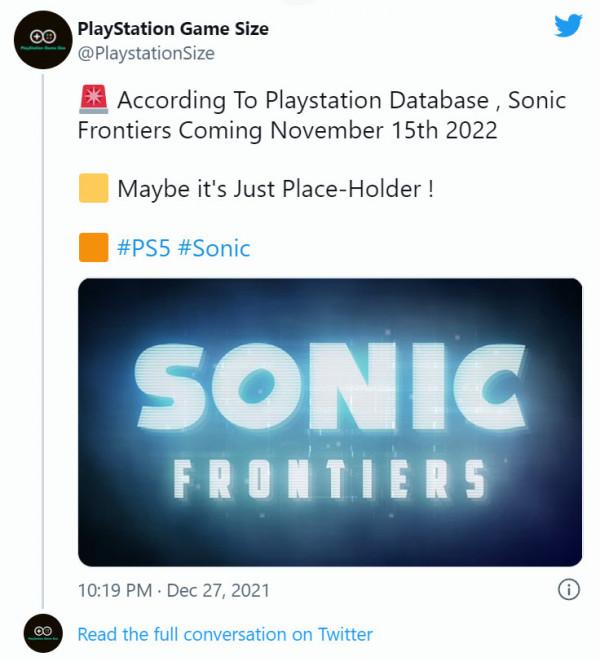Click the Twitter bird logo
This screenshot has height=661, width=600.
(568, 26)
